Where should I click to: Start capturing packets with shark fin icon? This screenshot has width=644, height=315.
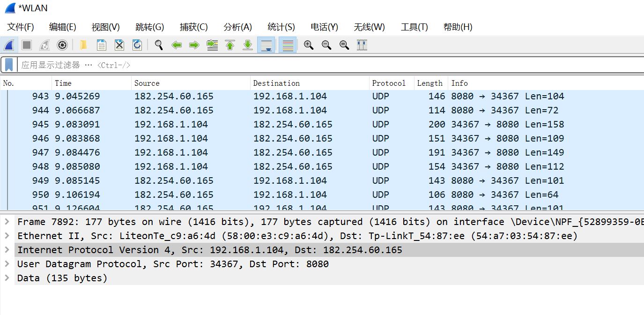click(9, 45)
